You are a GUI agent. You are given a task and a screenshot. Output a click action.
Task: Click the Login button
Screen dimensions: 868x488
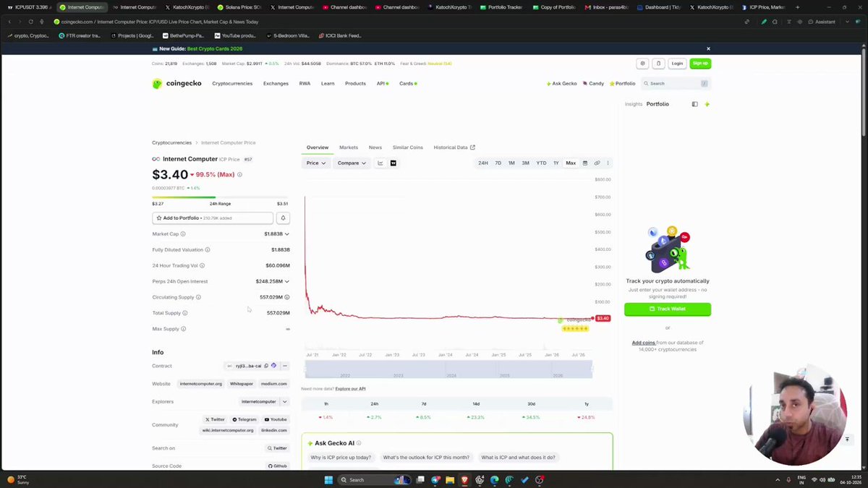[677, 63]
